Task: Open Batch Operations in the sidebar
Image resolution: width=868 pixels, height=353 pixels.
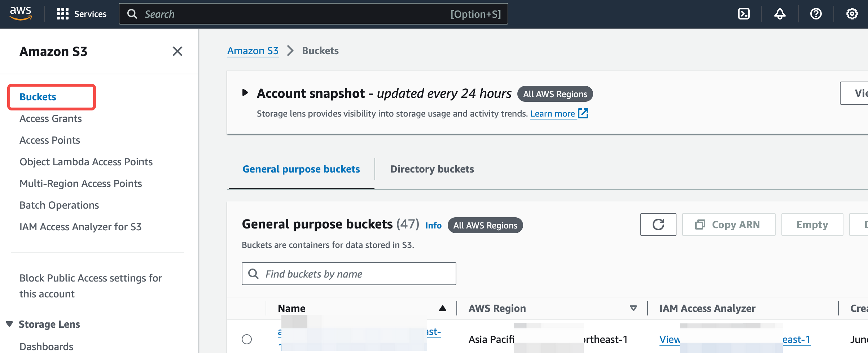Action: click(59, 205)
